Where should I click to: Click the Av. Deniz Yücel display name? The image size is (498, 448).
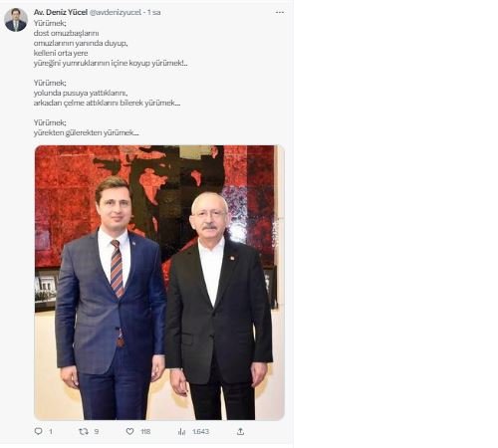[x=61, y=12]
